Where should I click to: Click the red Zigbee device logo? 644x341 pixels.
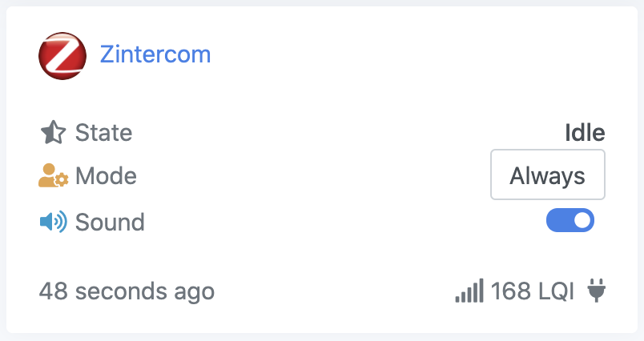coord(62,55)
